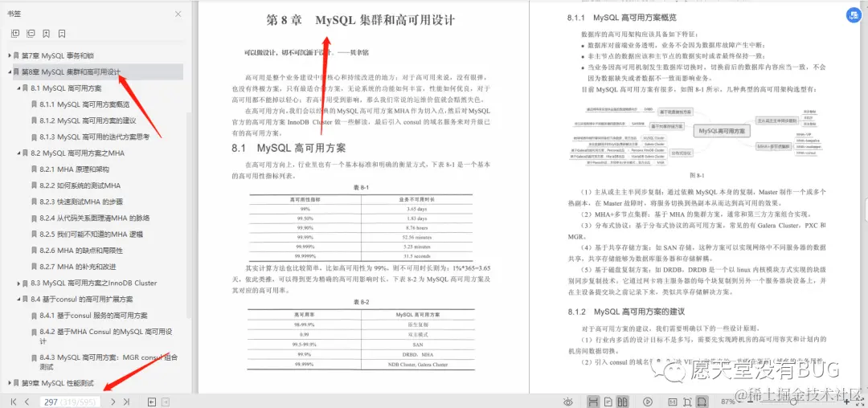Select the 第7章 MySQL 事务和锁 bookmark label
The image size is (868, 408).
point(58,56)
